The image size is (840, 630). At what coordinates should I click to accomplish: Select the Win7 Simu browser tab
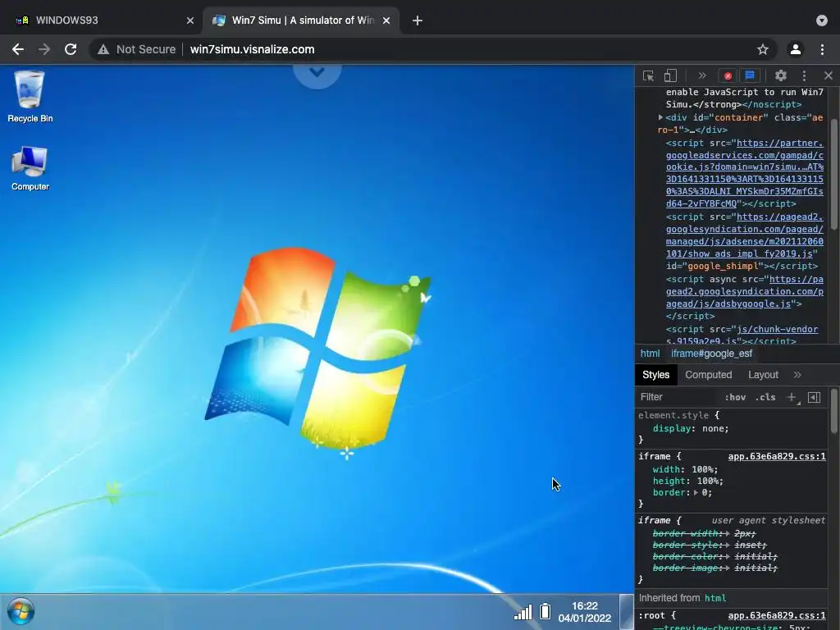point(300,21)
